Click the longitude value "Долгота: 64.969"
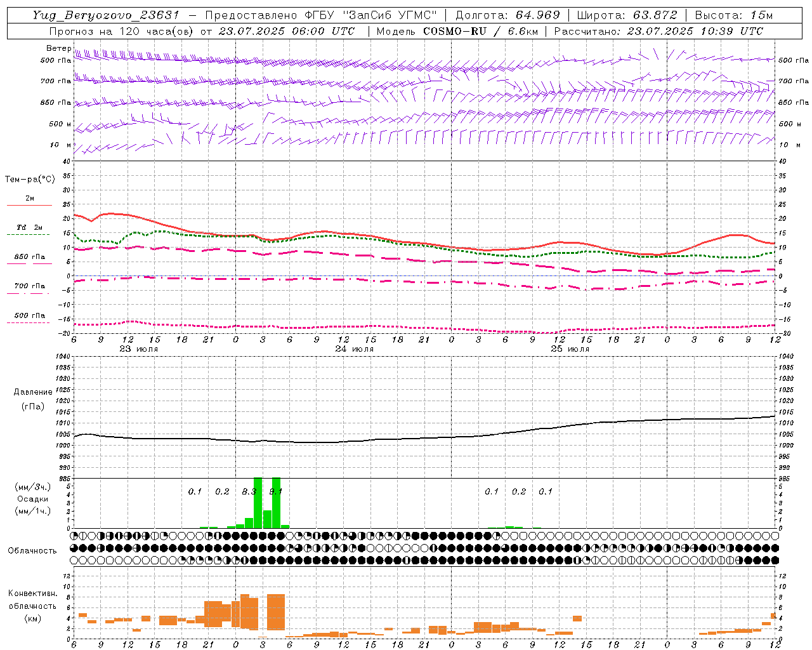Image resolution: width=812 pixels, height=650 pixels. click(x=508, y=15)
